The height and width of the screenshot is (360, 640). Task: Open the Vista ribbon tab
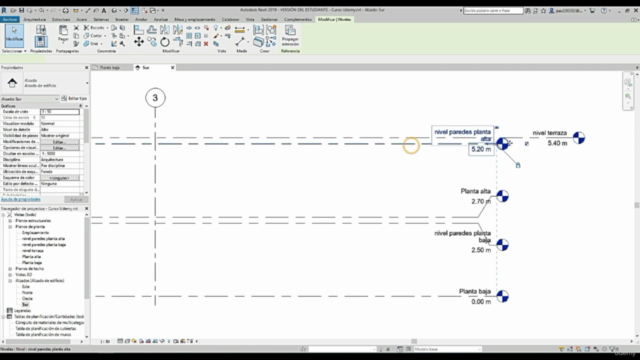point(250,19)
